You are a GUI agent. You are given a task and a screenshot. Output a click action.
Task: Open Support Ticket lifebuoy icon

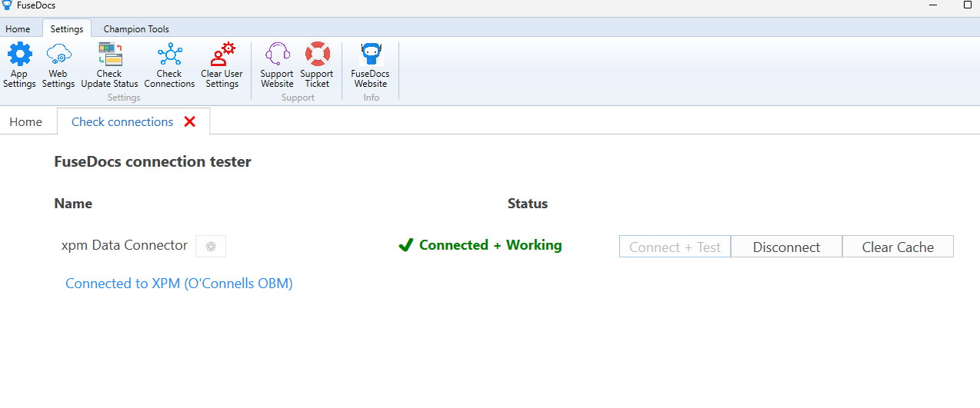coord(317,55)
